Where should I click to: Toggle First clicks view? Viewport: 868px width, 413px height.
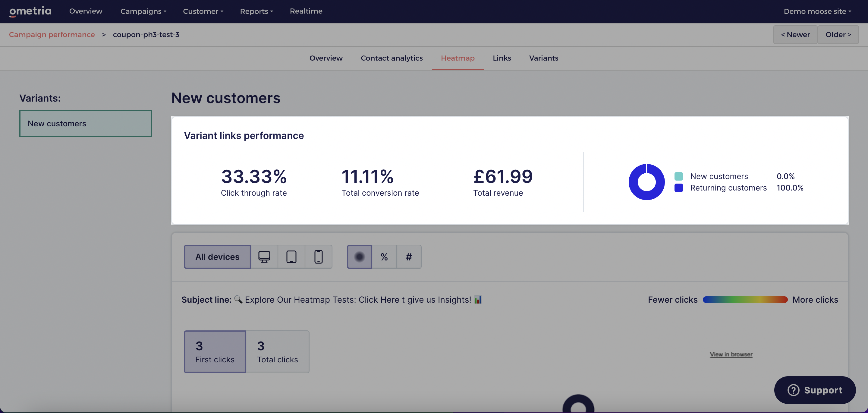[215, 352]
